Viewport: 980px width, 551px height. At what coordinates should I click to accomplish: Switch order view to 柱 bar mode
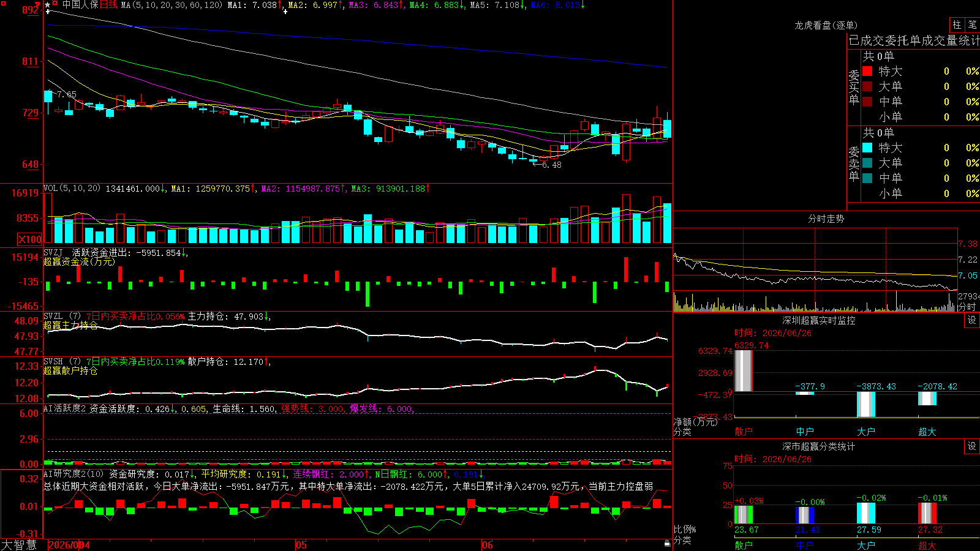click(957, 24)
